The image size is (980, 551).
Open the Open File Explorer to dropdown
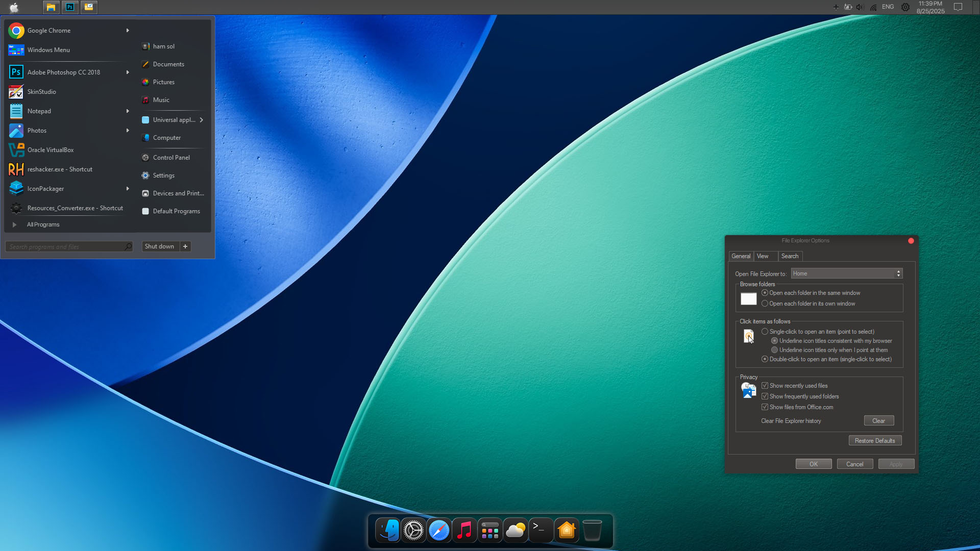pyautogui.click(x=846, y=273)
